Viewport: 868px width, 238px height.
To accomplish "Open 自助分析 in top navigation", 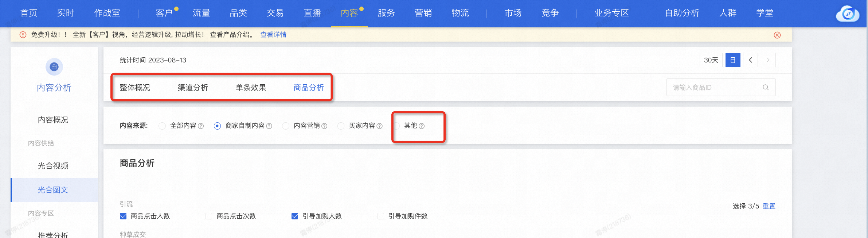I will click(x=682, y=13).
